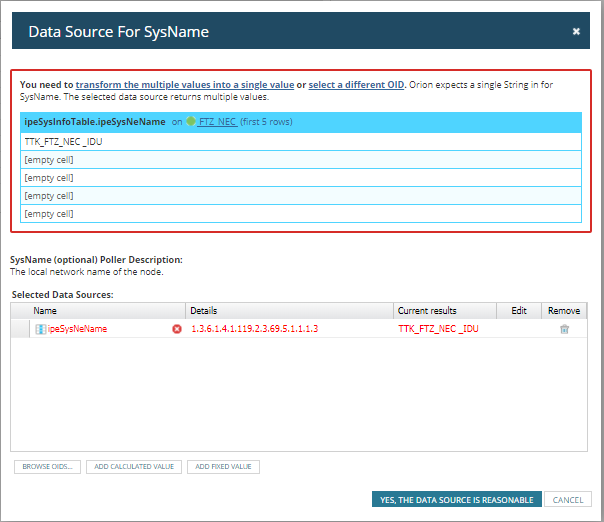Screen dimensions: 604x522
Task: Remove ipeSysNeName using the trash icon
Action: coord(564,329)
